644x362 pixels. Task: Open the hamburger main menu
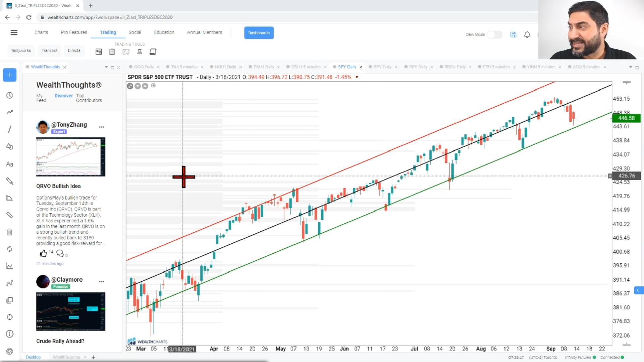(x=14, y=33)
